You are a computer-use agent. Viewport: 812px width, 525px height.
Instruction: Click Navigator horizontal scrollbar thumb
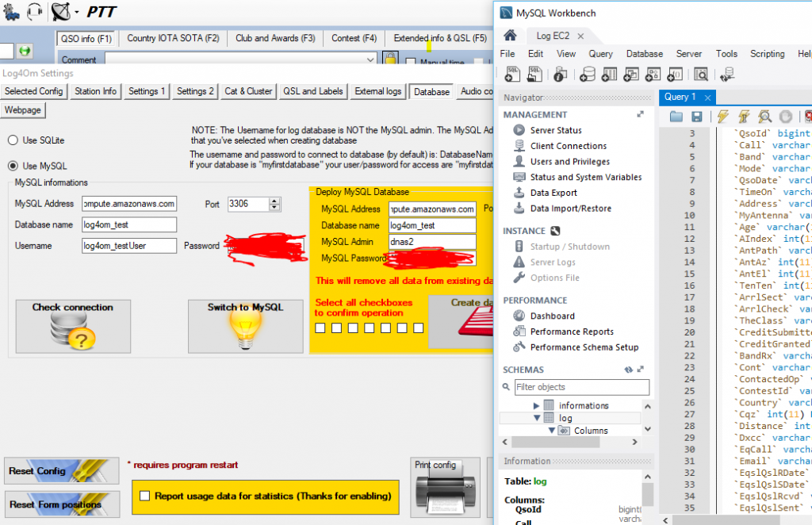tap(556, 443)
